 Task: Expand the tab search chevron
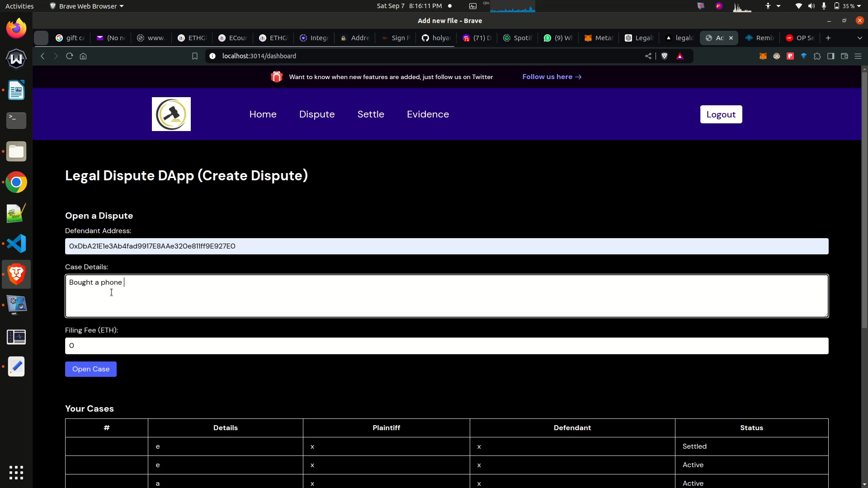tap(859, 38)
